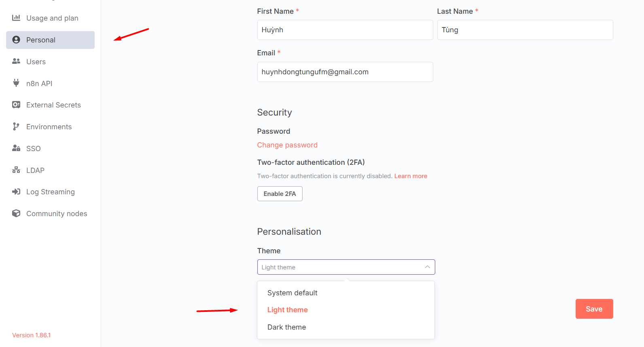Click the External Secrets vault icon
This screenshot has width=644, height=347.
pos(16,105)
